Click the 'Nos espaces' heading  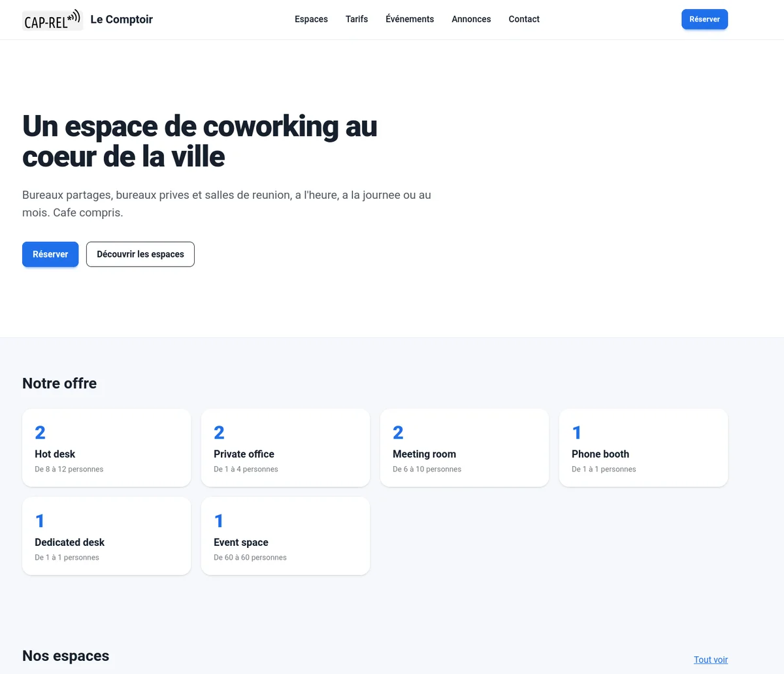click(65, 656)
